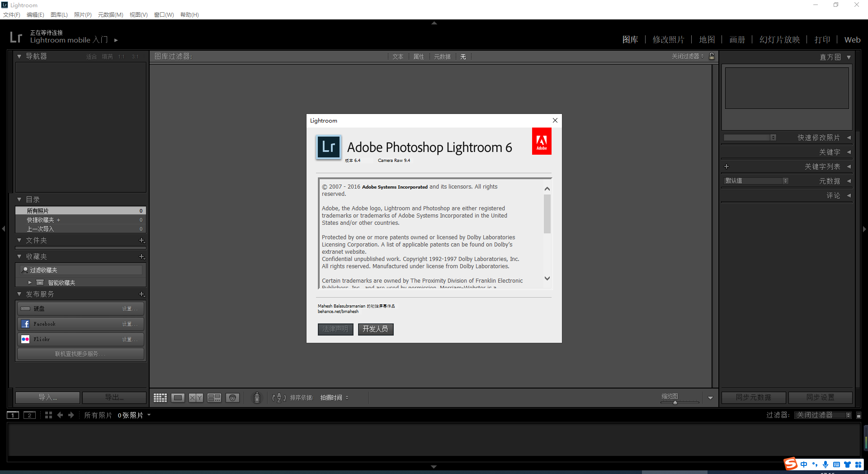Screen dimensions: 868x474
Task: Activate the Painter spray-can tool
Action: (256, 398)
